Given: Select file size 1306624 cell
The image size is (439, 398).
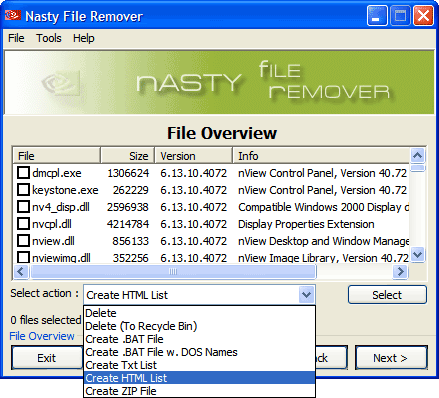Looking at the screenshot, I should click(x=128, y=173).
